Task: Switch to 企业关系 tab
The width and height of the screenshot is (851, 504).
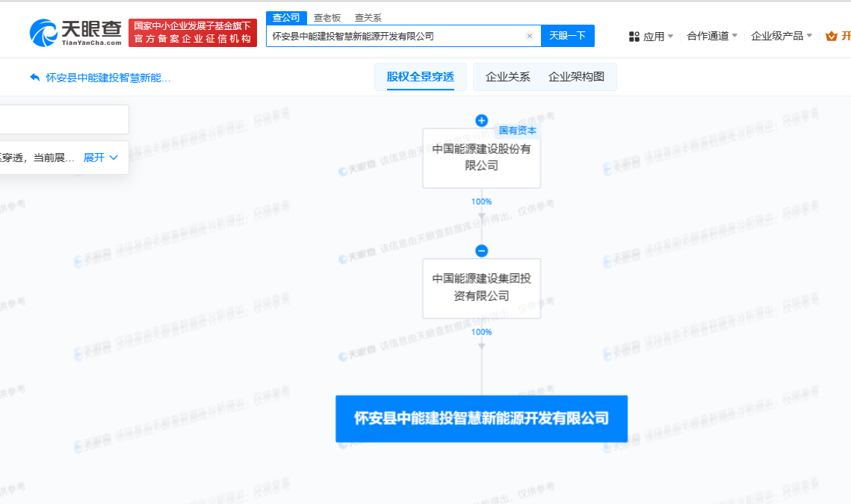Action: 508,77
